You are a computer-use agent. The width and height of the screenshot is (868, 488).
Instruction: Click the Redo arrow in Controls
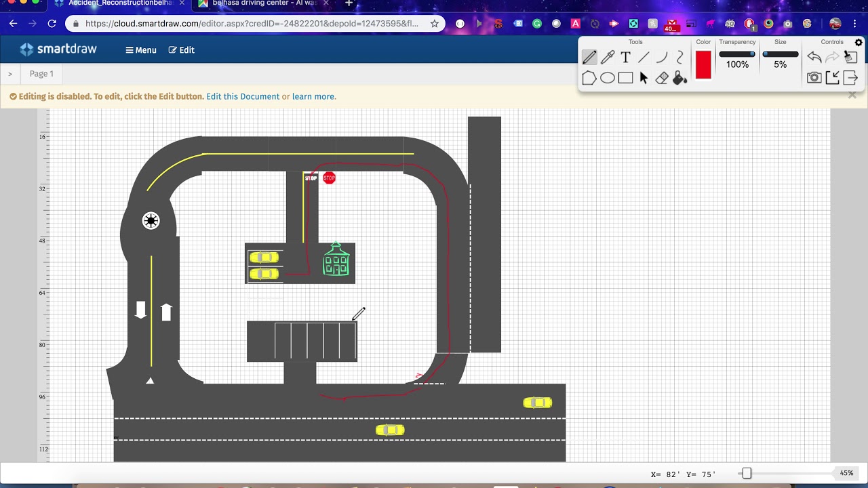tap(832, 58)
